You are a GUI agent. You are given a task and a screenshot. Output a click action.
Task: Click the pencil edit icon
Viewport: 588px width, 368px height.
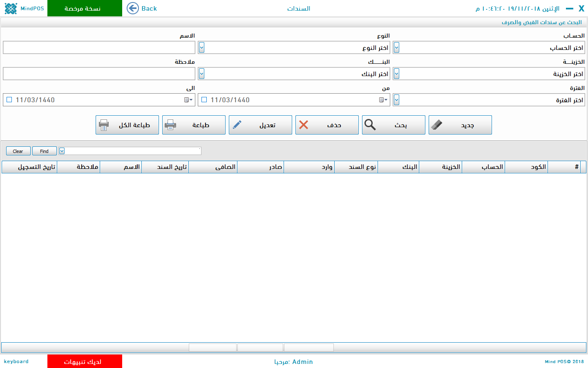tap(237, 125)
